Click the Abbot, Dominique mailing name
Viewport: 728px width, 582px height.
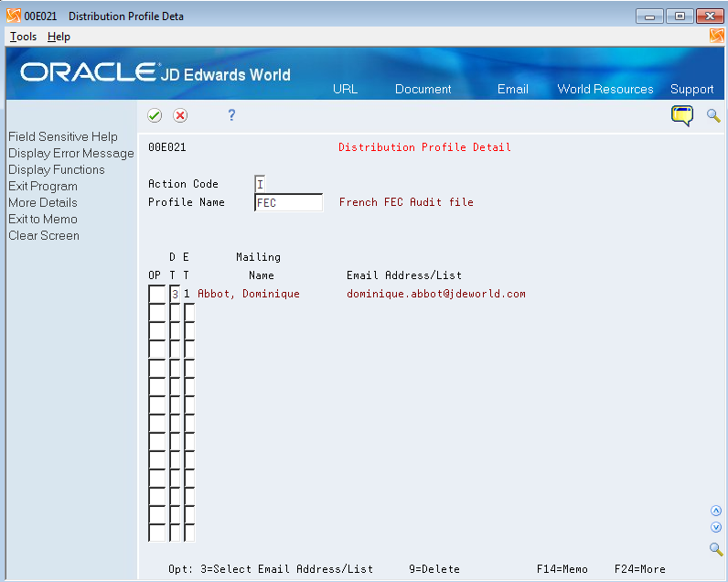[249, 294]
